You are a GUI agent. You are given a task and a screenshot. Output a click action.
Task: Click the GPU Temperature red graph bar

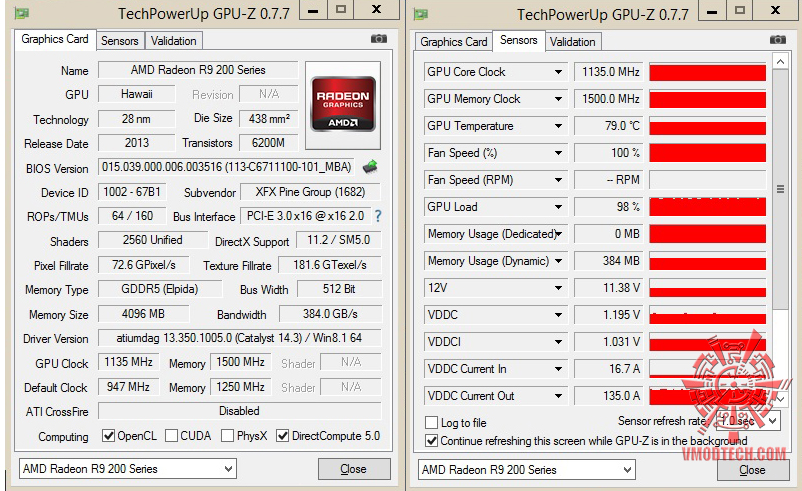pyautogui.click(x=708, y=126)
